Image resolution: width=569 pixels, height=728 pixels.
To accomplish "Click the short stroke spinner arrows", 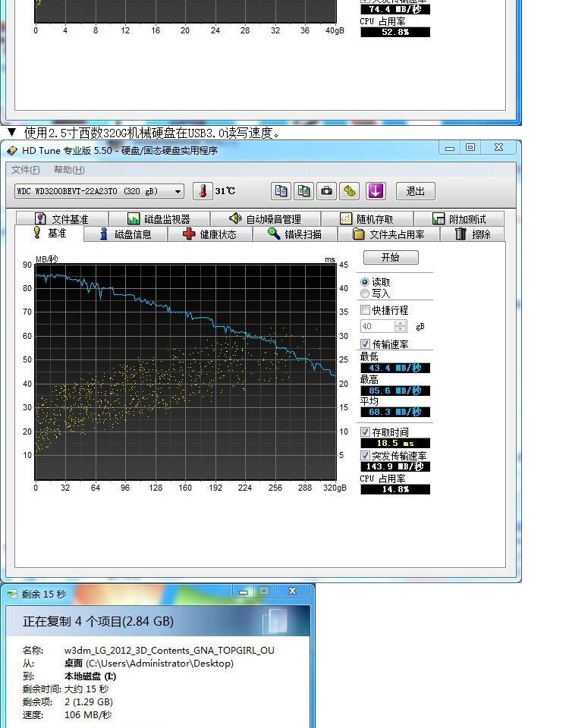I will pos(401,326).
